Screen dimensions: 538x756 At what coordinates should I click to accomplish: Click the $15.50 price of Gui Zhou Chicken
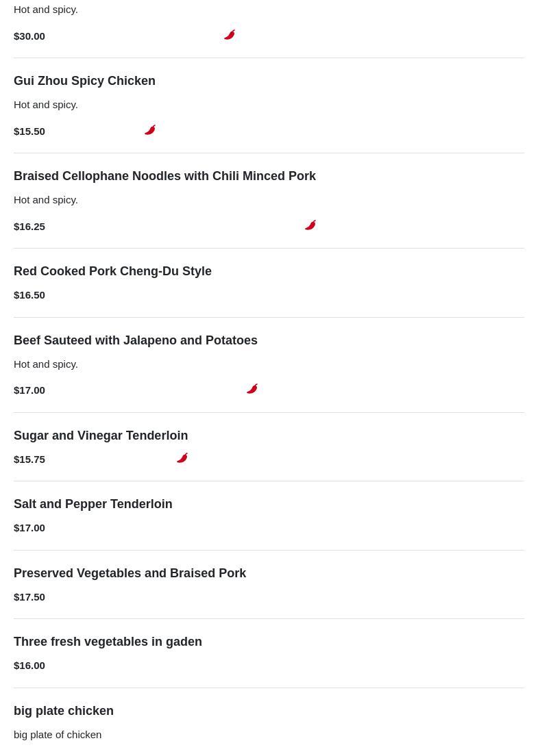coord(29,131)
